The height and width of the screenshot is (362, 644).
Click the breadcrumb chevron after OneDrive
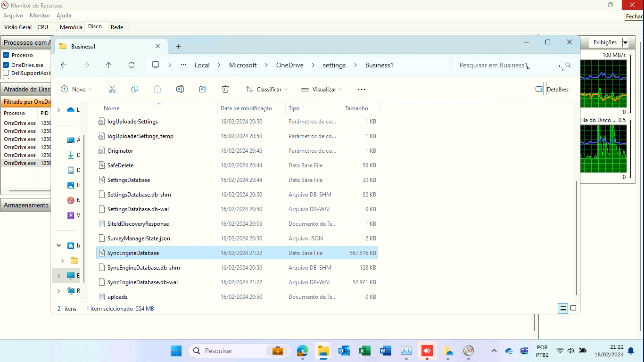(x=313, y=65)
